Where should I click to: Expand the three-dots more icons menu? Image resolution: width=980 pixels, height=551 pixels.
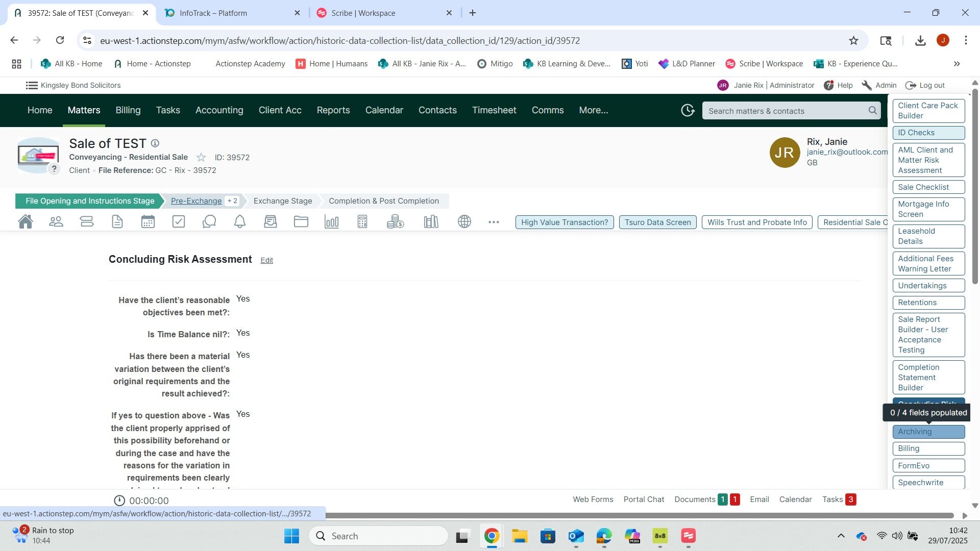(494, 222)
